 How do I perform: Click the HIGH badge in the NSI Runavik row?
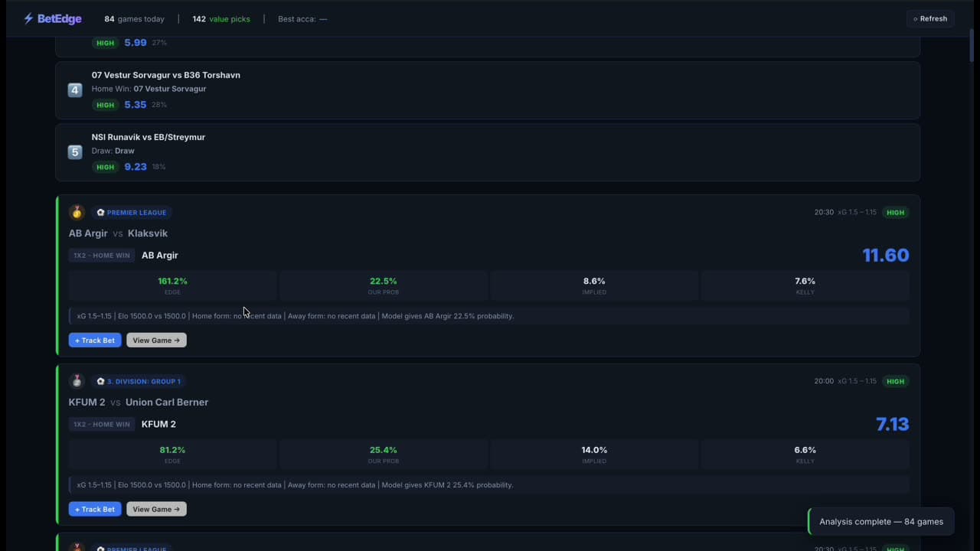pyautogui.click(x=106, y=167)
